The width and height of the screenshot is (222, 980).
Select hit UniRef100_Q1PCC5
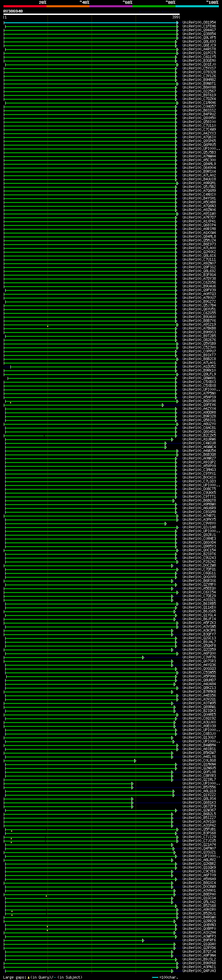click(199, 53)
